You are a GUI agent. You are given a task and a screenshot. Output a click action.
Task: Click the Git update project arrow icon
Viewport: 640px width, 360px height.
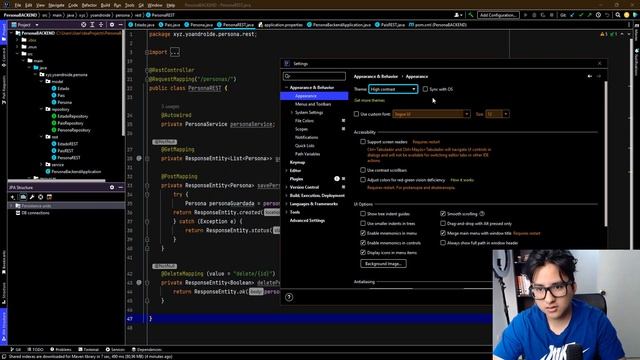click(572, 15)
